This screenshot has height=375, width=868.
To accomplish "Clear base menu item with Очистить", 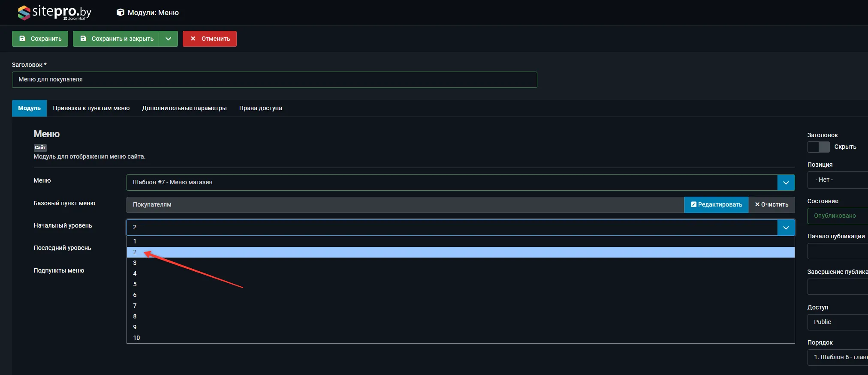I will (772, 205).
